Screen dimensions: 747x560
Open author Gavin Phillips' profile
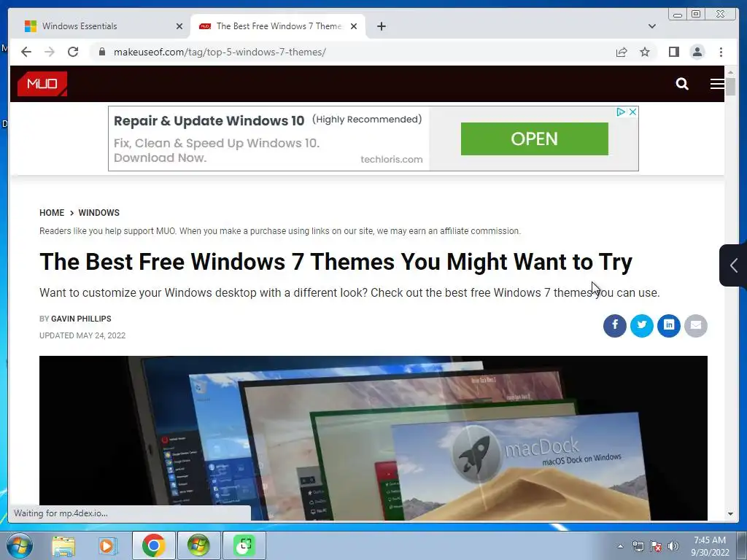coord(81,319)
